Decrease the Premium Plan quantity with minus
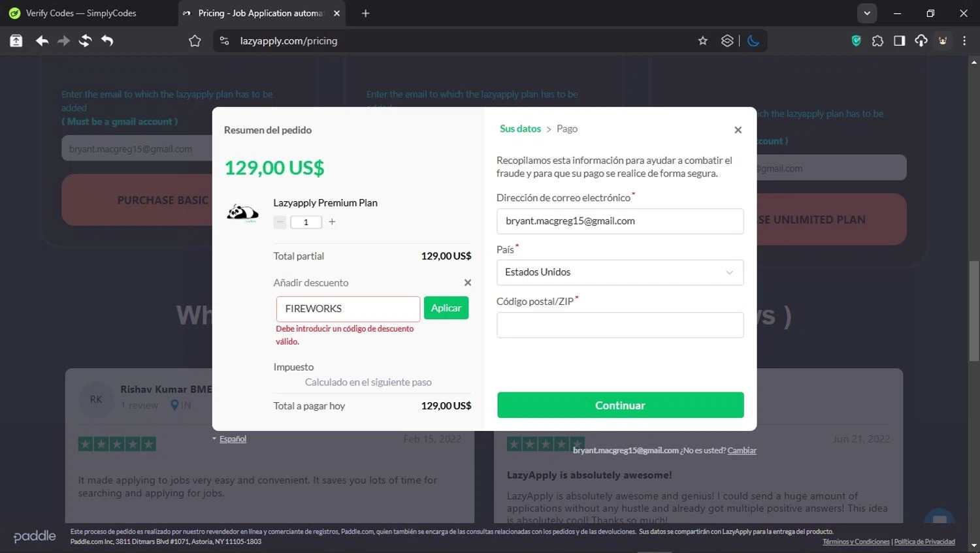This screenshot has height=553, width=980. pos(280,222)
